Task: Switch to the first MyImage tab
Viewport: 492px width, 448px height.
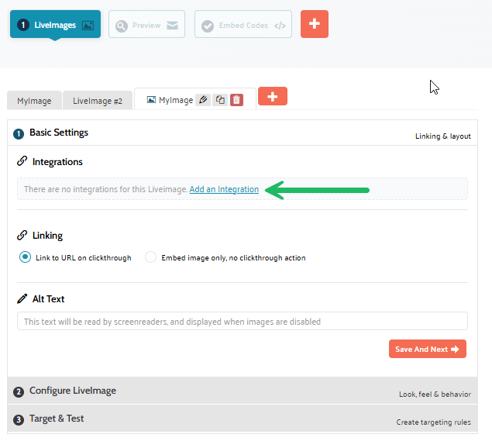Action: coord(34,101)
